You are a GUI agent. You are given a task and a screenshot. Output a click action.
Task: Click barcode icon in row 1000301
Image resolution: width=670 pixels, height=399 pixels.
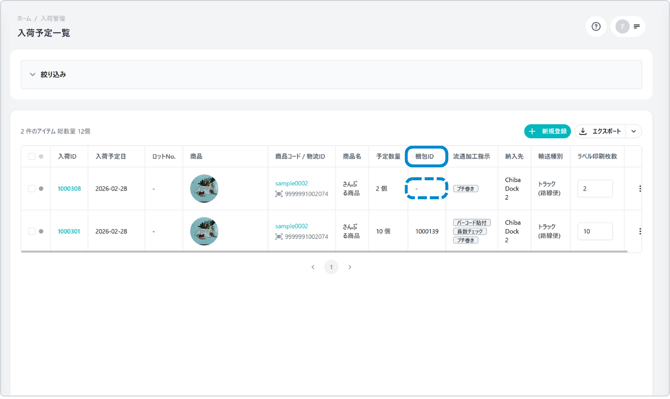tap(279, 237)
